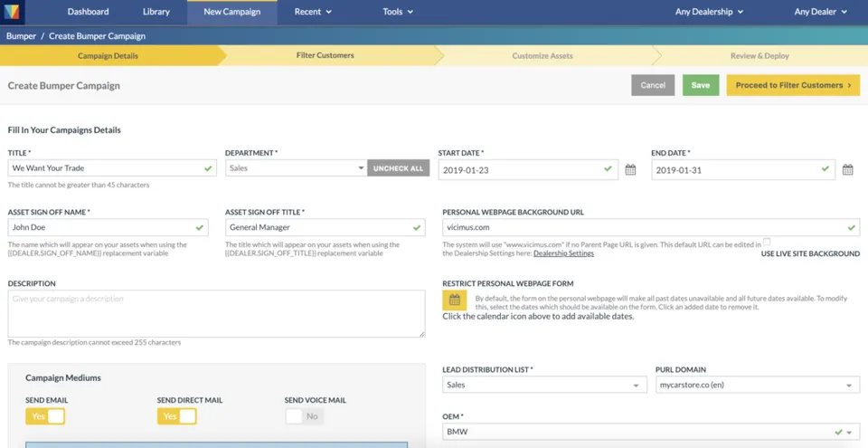
Task: Open the PURL Domain dropdown
Action: click(758, 385)
